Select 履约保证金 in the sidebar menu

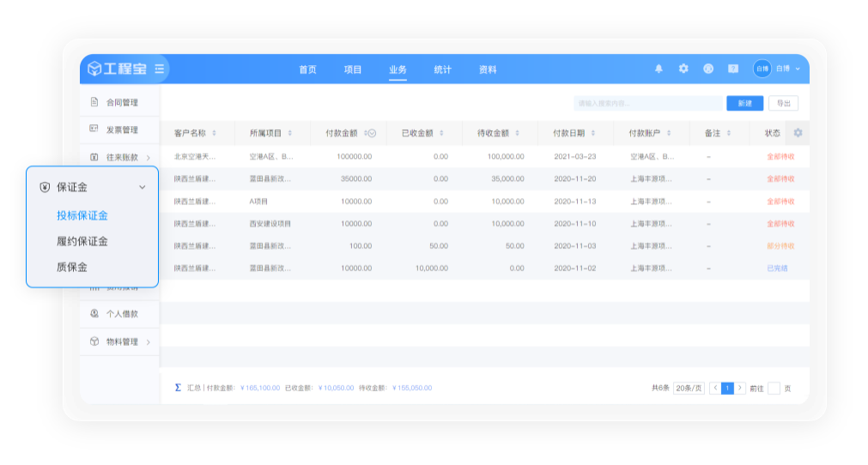82,241
